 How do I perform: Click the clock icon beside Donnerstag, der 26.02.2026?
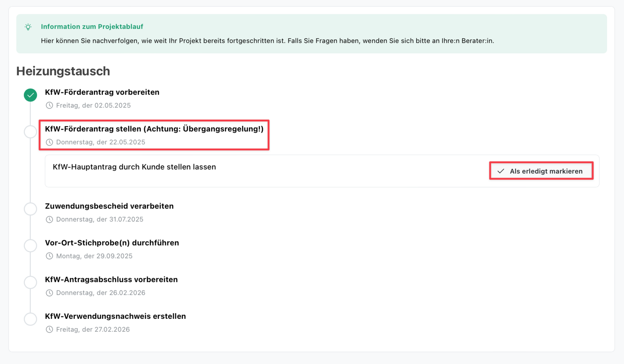tap(49, 292)
